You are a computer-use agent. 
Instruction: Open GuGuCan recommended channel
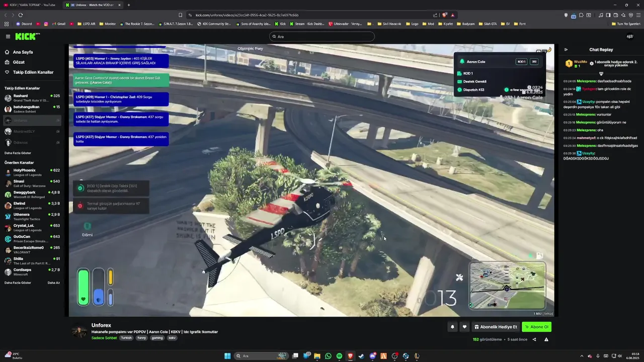pyautogui.click(x=32, y=239)
